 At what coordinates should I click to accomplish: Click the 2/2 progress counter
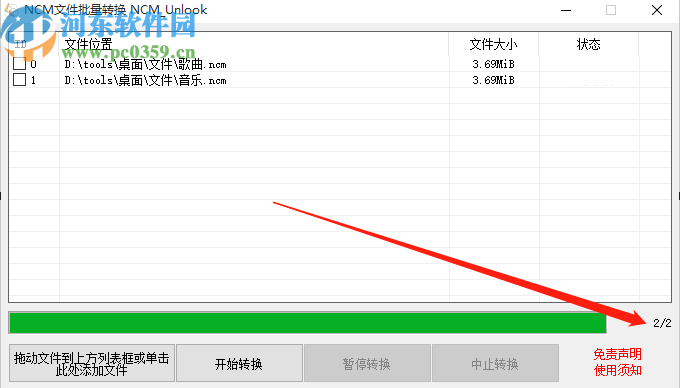click(662, 323)
